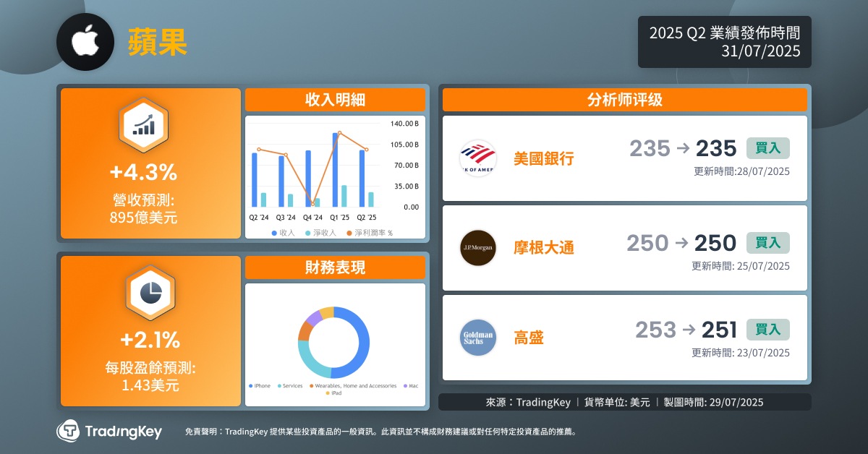Image resolution: width=868 pixels, height=454 pixels.
Task: Click the +4.3% figure
Action: tap(143, 172)
